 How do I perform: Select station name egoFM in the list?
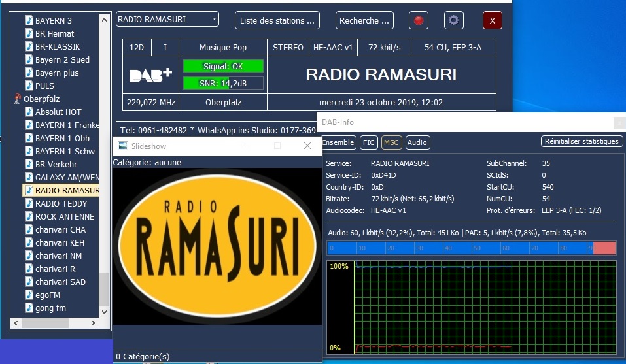pyautogui.click(x=48, y=295)
